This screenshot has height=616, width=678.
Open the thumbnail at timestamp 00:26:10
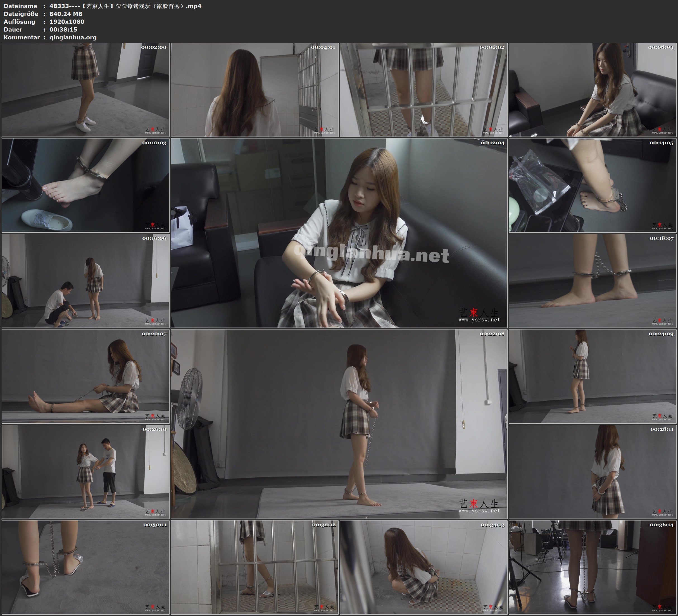coord(85,471)
